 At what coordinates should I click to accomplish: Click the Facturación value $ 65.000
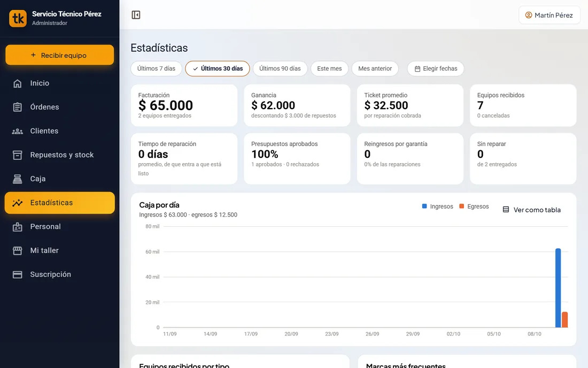(x=165, y=105)
